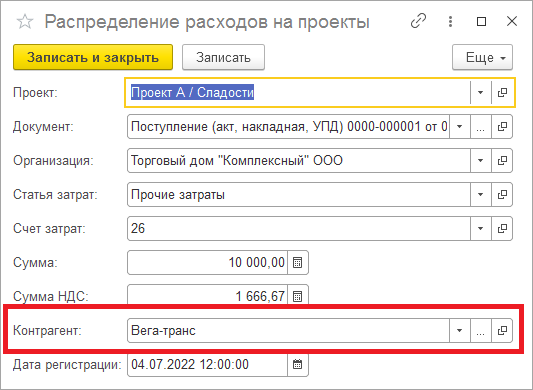Add form to favorites with star icon
This screenshot has width=533, height=390.
(25, 22)
